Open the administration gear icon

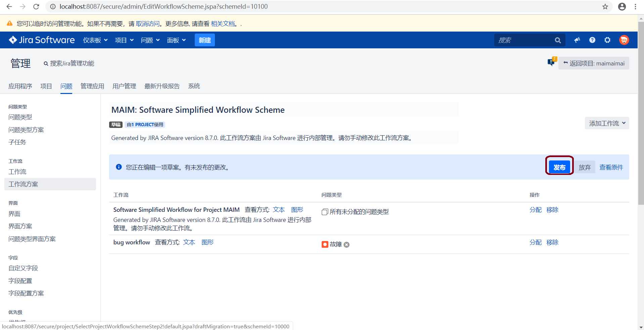607,40
